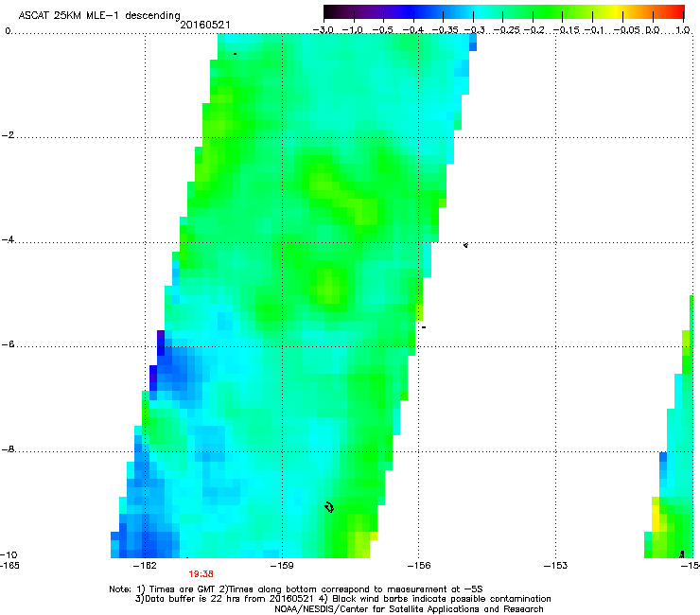
Task: Click the -165 longitude axis label
Action: [9, 566]
